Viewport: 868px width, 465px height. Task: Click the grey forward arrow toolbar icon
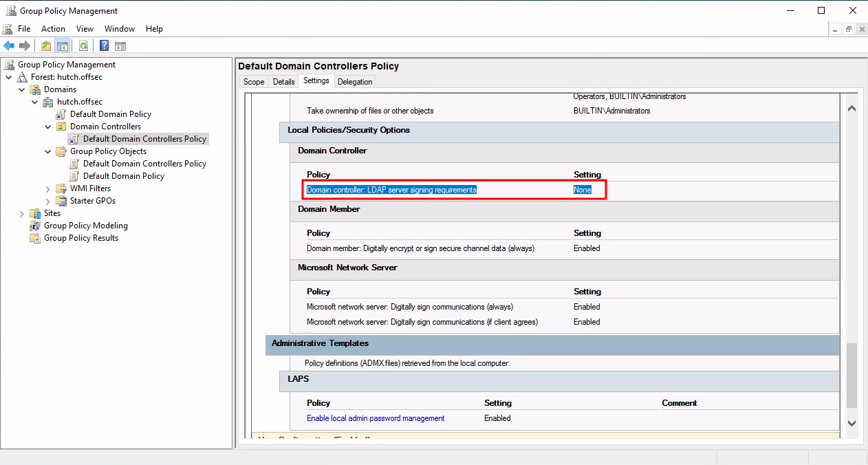click(25, 46)
